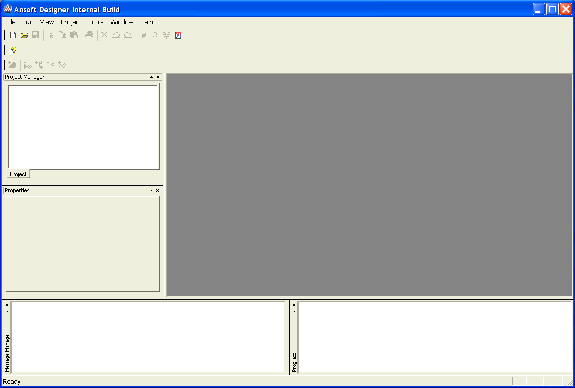Image resolution: width=575 pixels, height=388 pixels.
Task: Close the Project Manager panel
Action: pyautogui.click(x=158, y=77)
